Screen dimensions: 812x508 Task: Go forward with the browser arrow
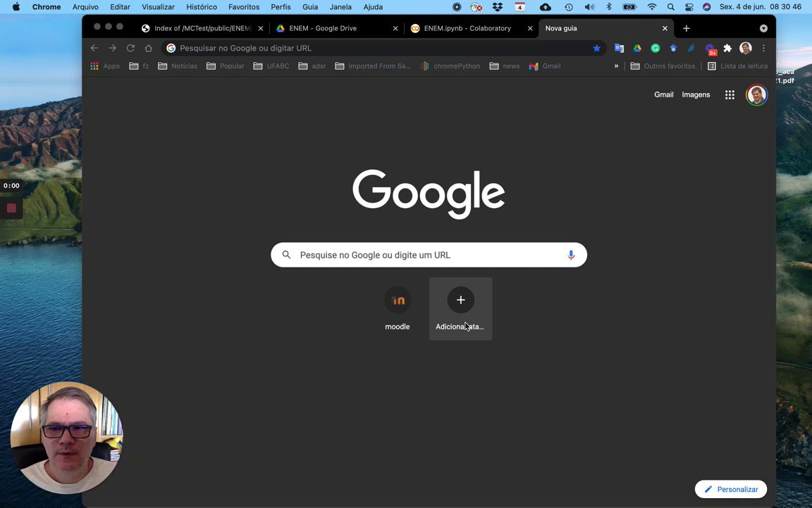click(x=112, y=48)
